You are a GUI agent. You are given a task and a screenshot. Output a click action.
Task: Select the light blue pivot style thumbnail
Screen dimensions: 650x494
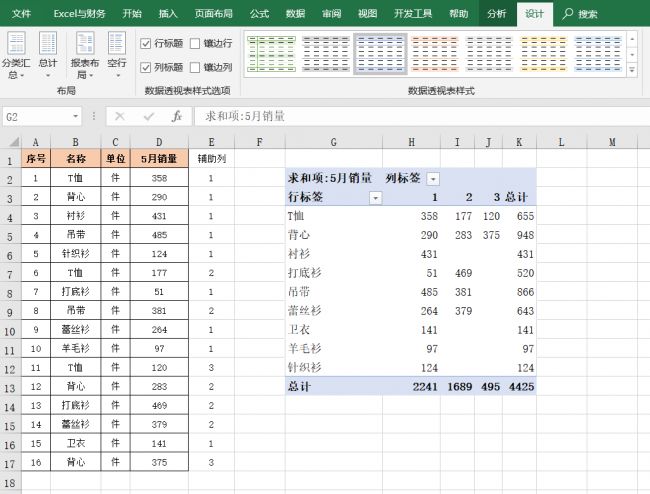[x=598, y=54]
